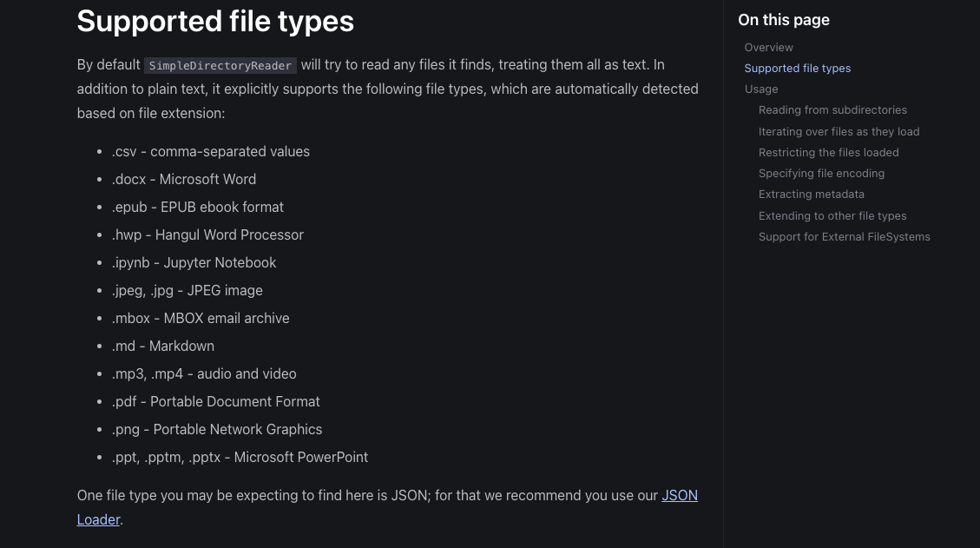This screenshot has width=980, height=548.
Task: Click the .hwp Hangul Word Processor item
Action: (207, 235)
